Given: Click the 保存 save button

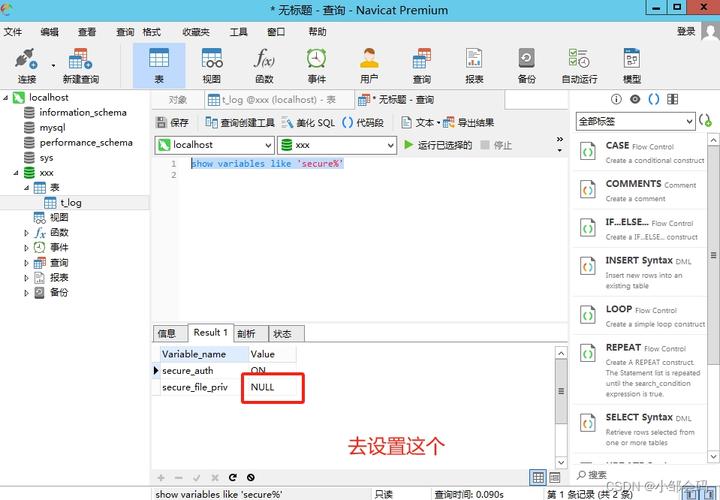Looking at the screenshot, I should 173,123.
